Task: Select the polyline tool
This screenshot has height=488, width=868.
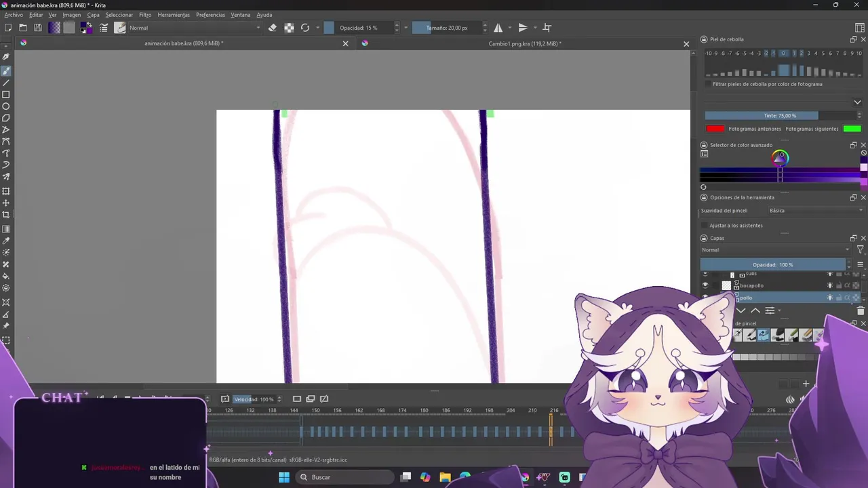Action: (x=6, y=129)
